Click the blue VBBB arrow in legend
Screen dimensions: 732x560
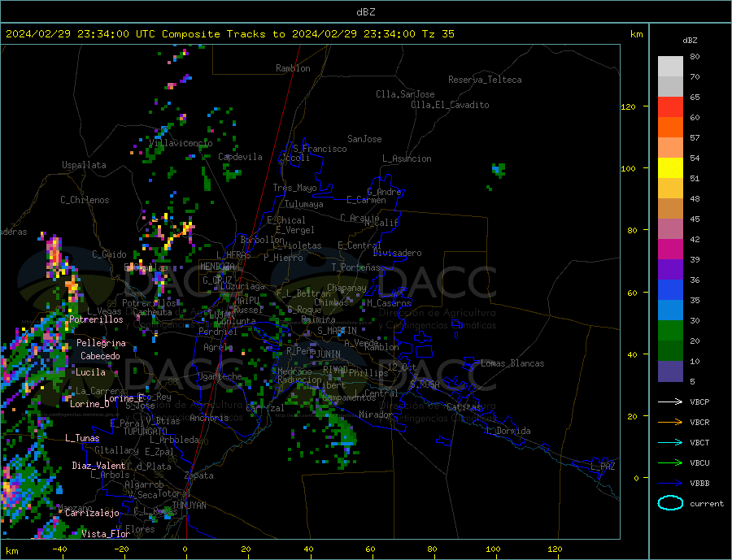point(670,483)
